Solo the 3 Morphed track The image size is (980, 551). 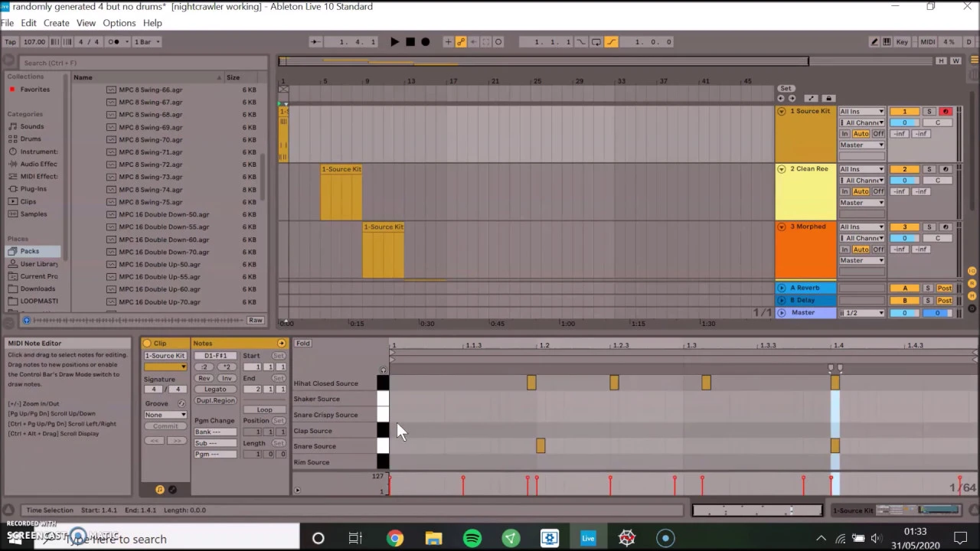pyautogui.click(x=929, y=227)
